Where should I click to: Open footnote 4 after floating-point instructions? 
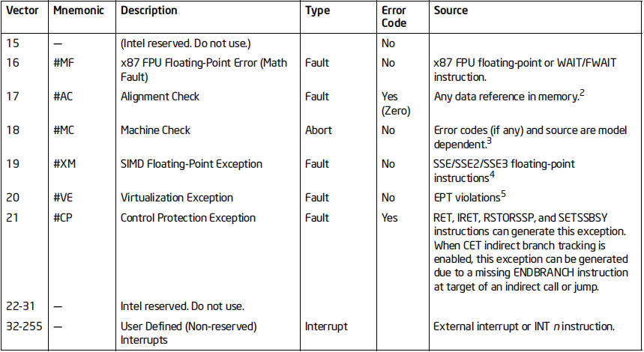(492, 175)
